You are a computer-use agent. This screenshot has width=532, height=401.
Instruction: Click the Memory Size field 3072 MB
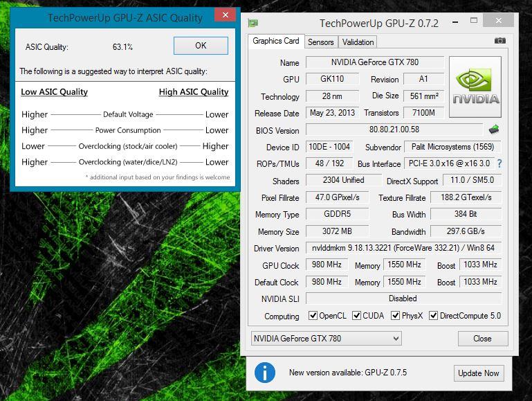[337, 231]
